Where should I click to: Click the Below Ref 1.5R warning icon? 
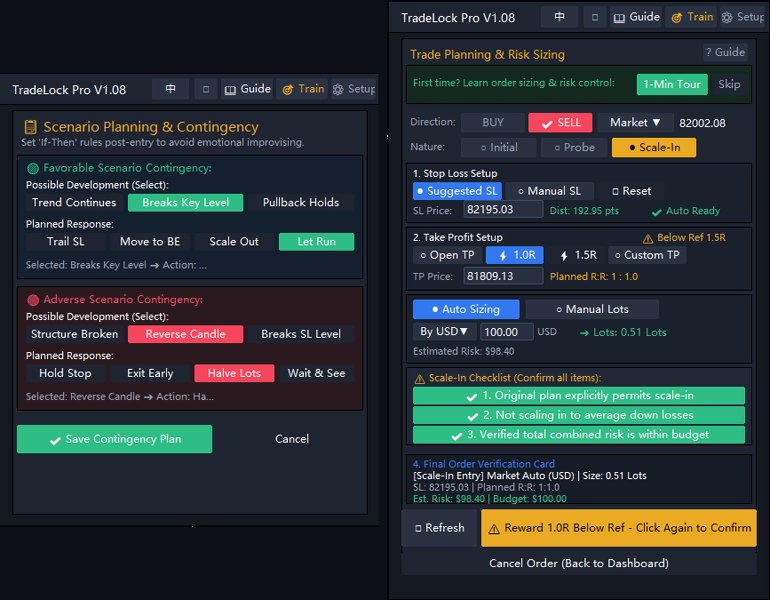648,239
